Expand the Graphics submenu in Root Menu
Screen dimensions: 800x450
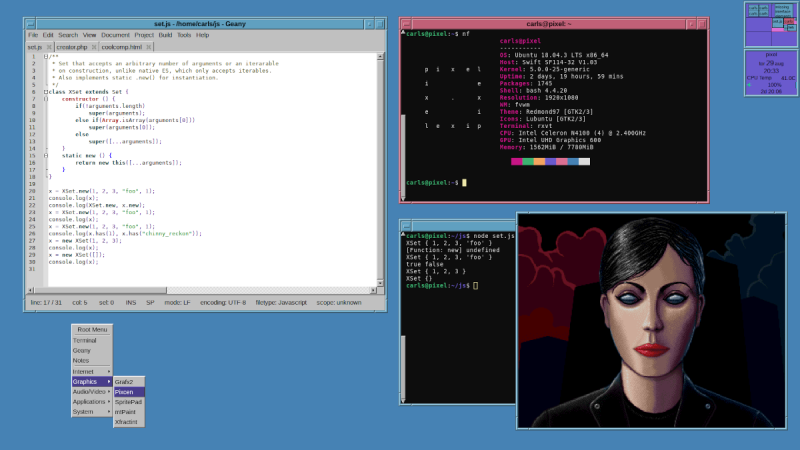[x=92, y=382]
